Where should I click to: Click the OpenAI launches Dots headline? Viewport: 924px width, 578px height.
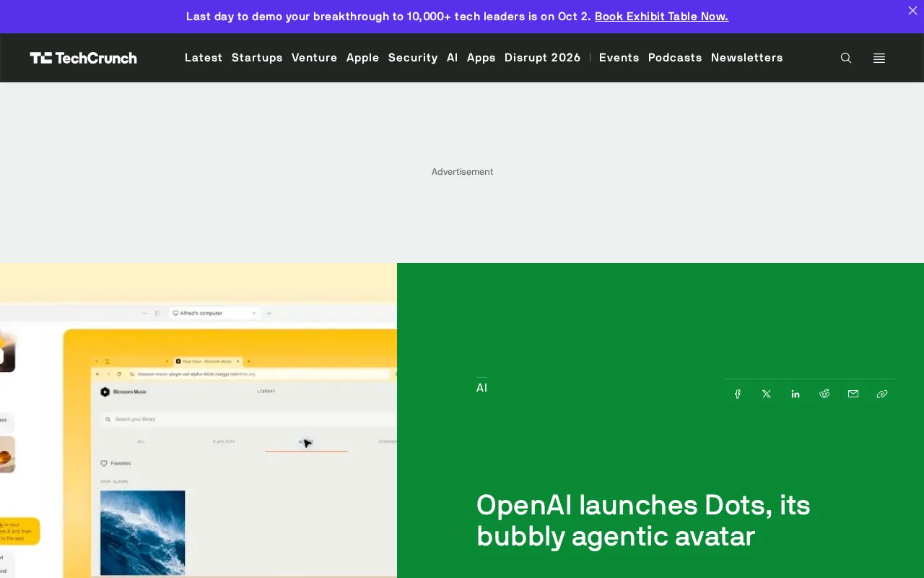[644, 520]
